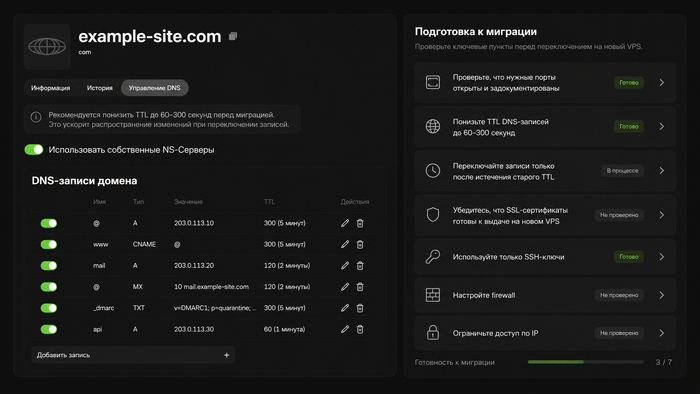Delete the @ A record 203.0.113.10

[360, 223]
